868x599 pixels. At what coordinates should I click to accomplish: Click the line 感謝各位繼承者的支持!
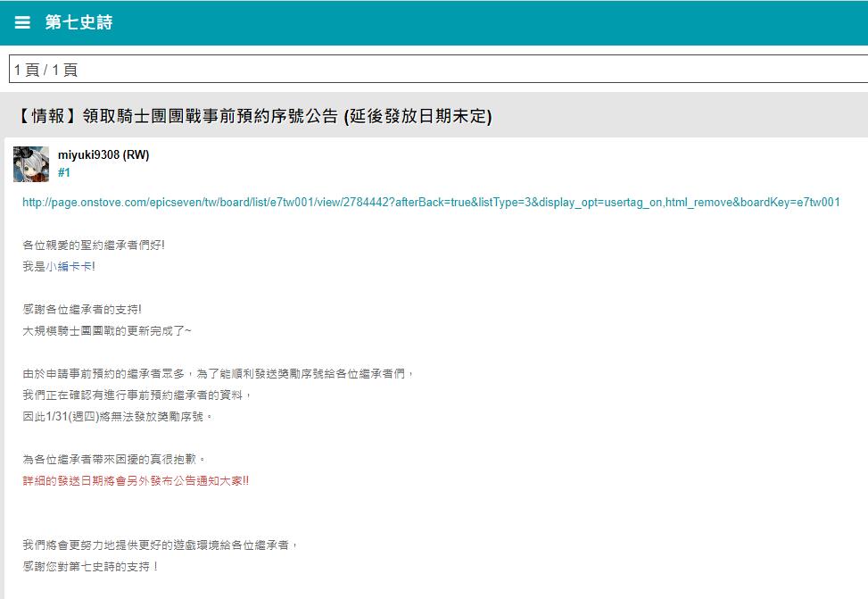point(82,309)
